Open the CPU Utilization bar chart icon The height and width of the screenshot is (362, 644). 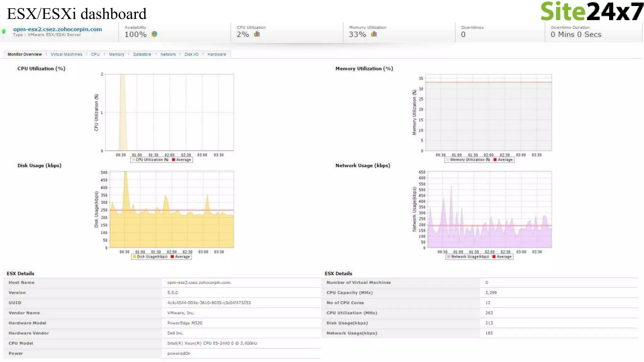click(257, 34)
